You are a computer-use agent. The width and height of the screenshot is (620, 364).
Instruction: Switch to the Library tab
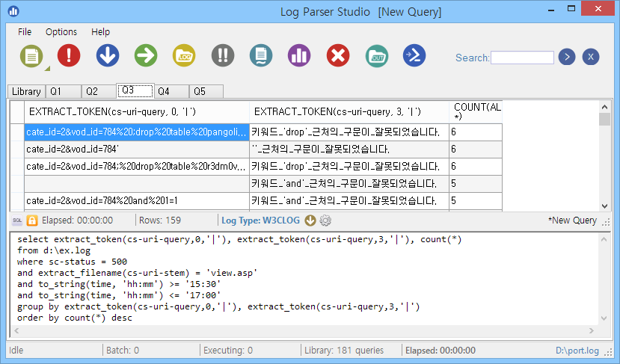pyautogui.click(x=26, y=91)
